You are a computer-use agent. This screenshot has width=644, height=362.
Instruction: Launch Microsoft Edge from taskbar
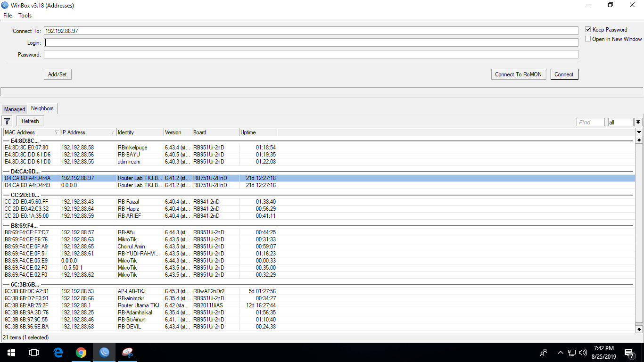(58, 352)
